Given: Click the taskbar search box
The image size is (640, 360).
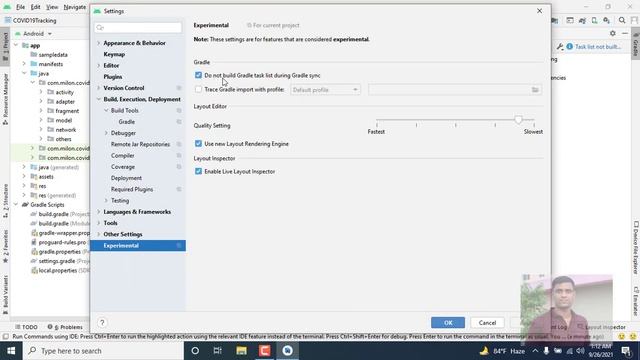Looking at the screenshot, I should 103,351.
